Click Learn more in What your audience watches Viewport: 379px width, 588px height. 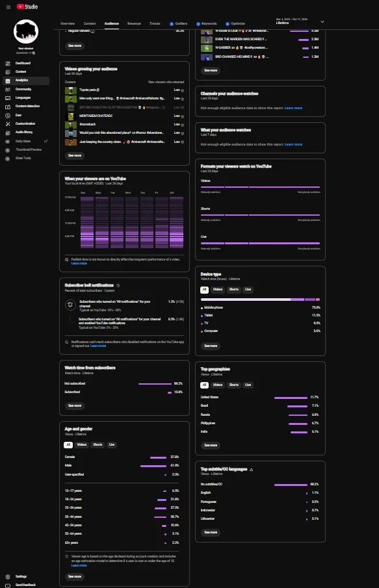coord(293,144)
